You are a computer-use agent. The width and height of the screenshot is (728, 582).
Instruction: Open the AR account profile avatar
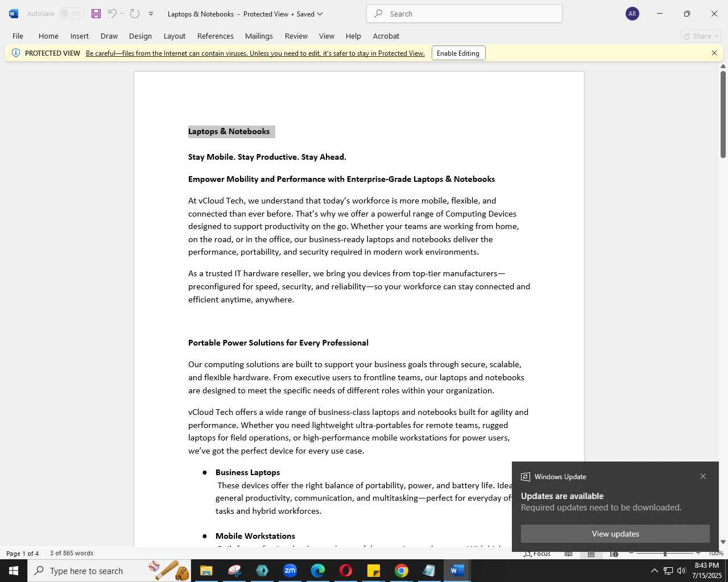pos(632,14)
